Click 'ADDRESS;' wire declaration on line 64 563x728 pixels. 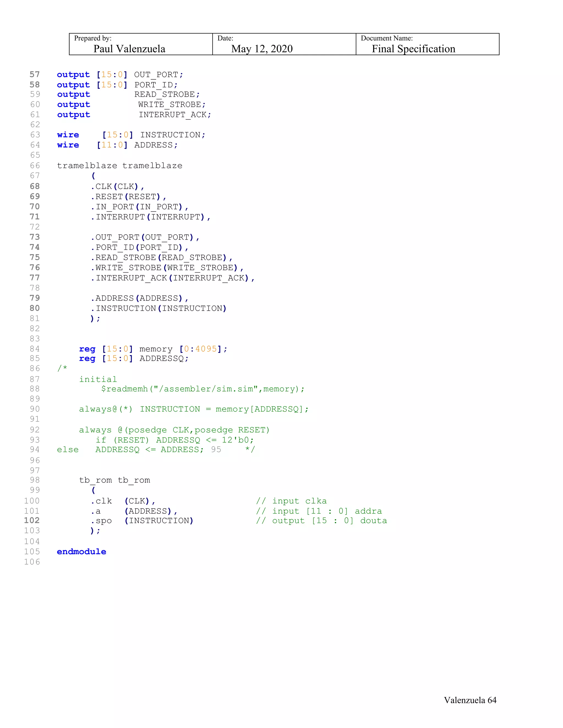click(156, 145)
